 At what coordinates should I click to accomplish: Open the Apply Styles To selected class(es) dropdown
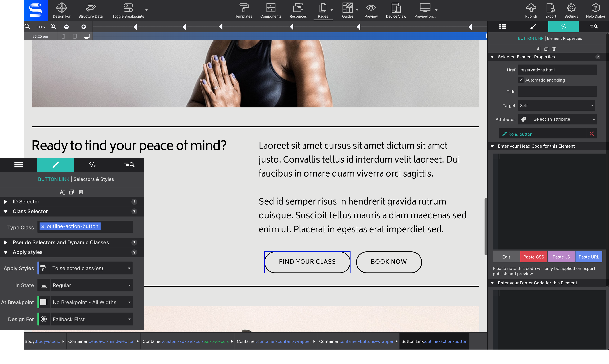point(91,268)
